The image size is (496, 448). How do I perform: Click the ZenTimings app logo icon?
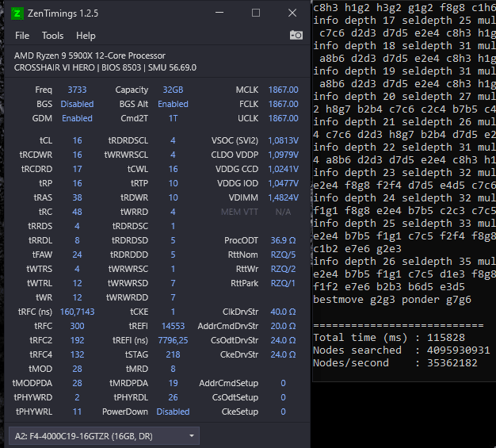point(17,13)
